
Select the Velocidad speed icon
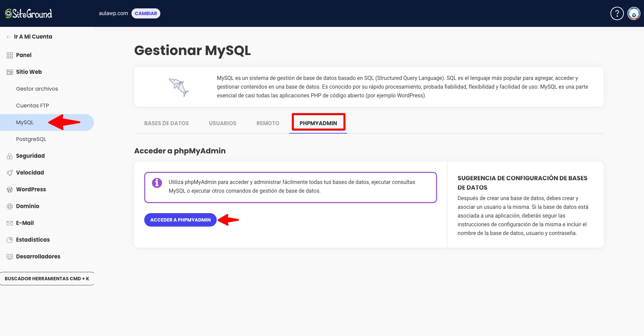(x=9, y=173)
